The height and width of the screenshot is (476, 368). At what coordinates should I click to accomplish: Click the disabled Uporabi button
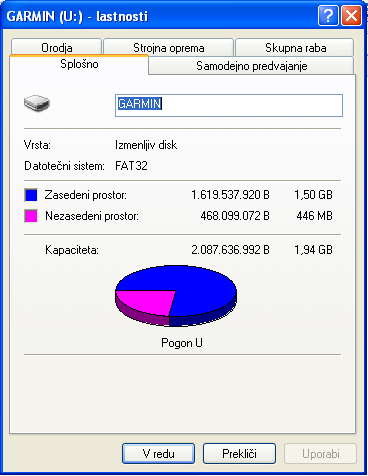pyautogui.click(x=320, y=453)
